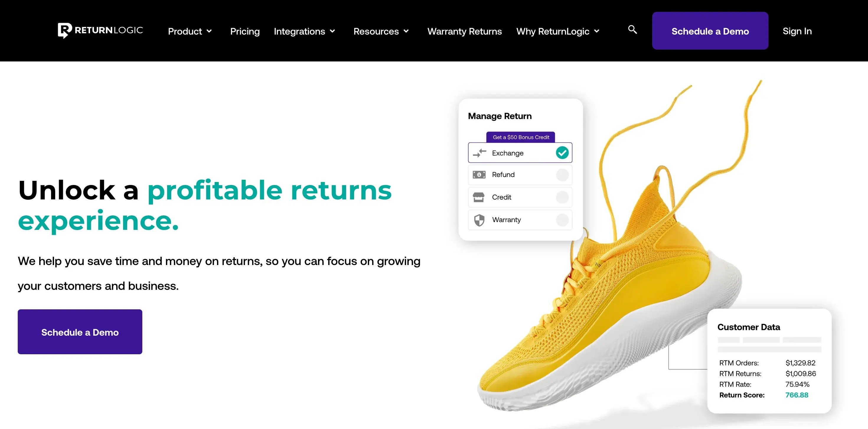Expand the Product dropdown menu
This screenshot has width=868, height=429.
[190, 31]
